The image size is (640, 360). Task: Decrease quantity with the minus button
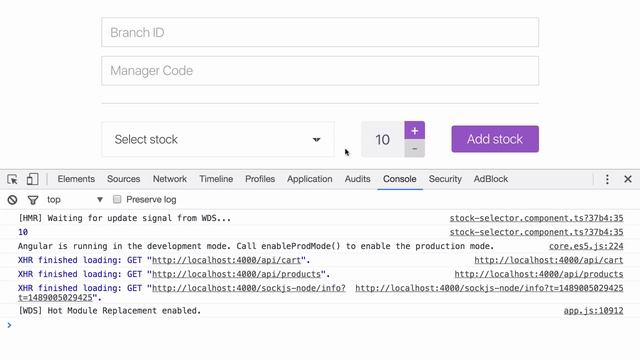(x=414, y=149)
